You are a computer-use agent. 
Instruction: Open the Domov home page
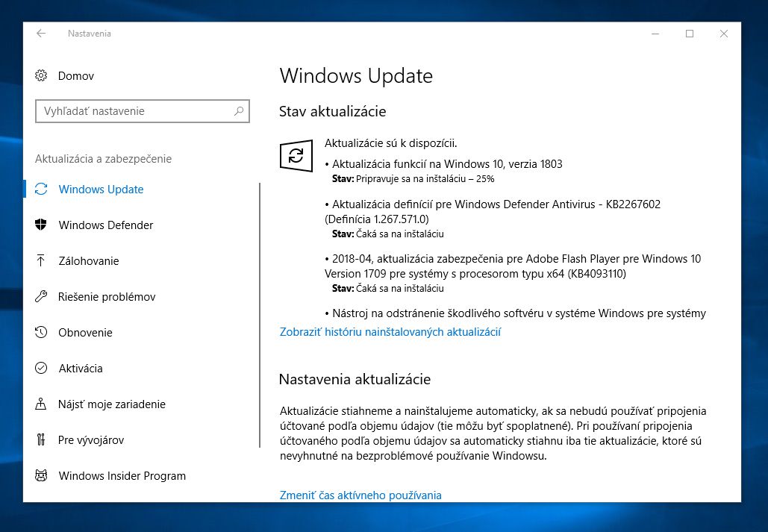(x=76, y=76)
